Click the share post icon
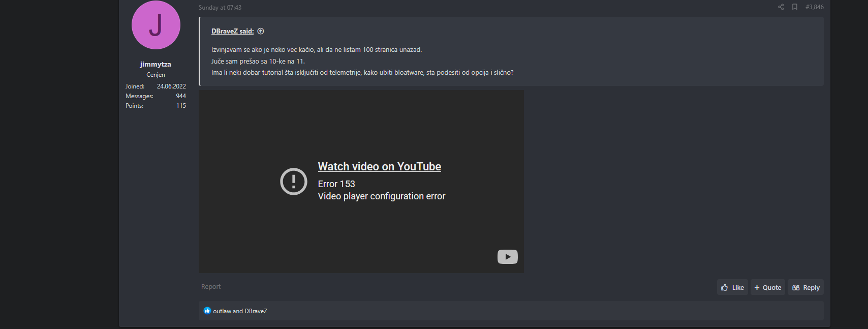The height and width of the screenshot is (329, 868). [x=781, y=7]
